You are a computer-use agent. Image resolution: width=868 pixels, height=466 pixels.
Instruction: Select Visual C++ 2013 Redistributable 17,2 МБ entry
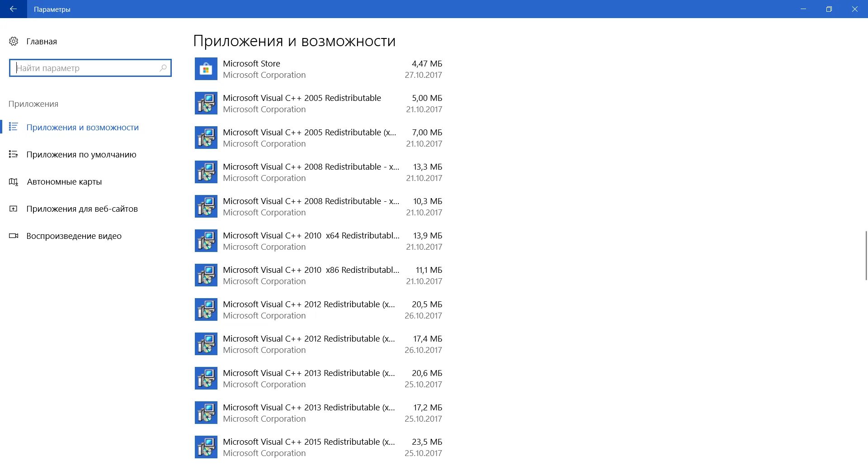(x=318, y=413)
